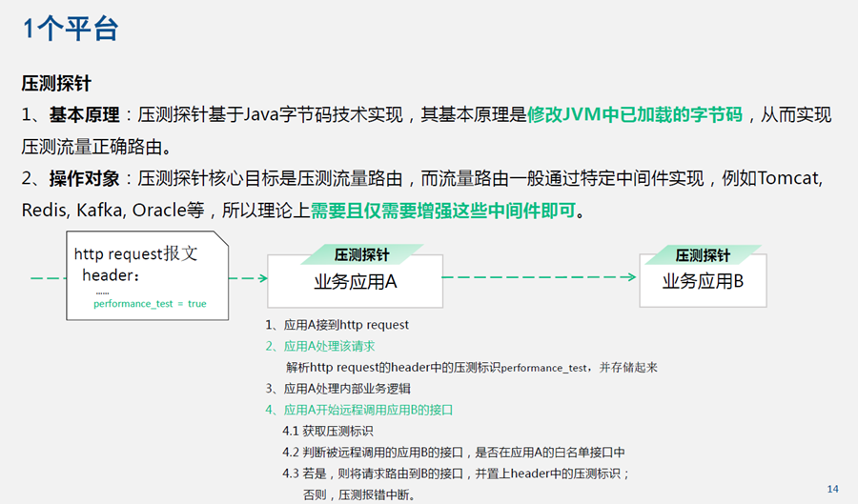Click green text '修改JVM中已加载的字节码'

coord(635,114)
